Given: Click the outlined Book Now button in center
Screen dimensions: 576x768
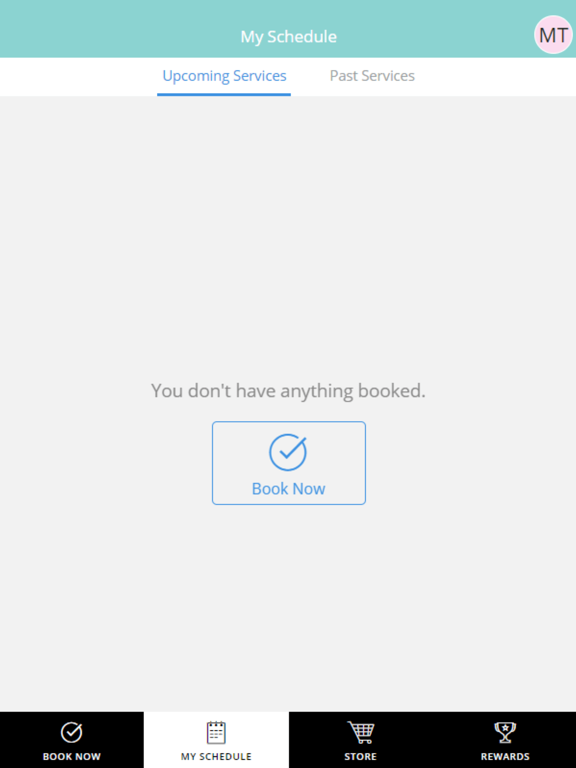Looking at the screenshot, I should click(x=288, y=463).
